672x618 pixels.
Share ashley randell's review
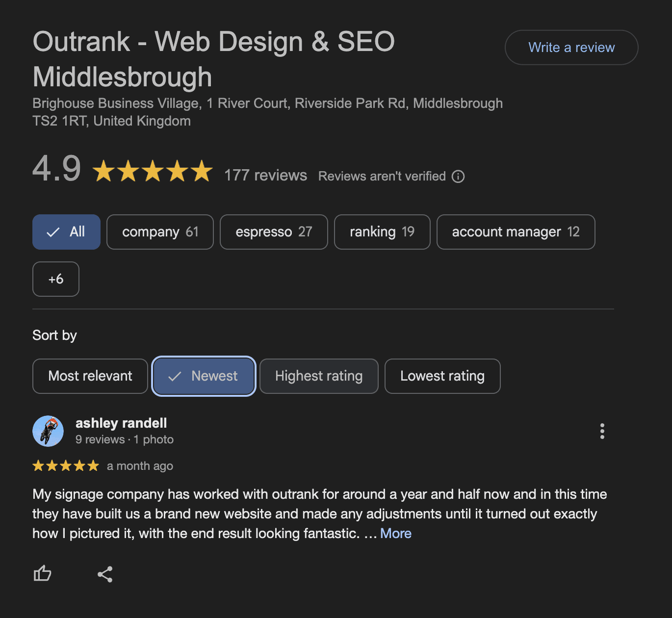[105, 574]
